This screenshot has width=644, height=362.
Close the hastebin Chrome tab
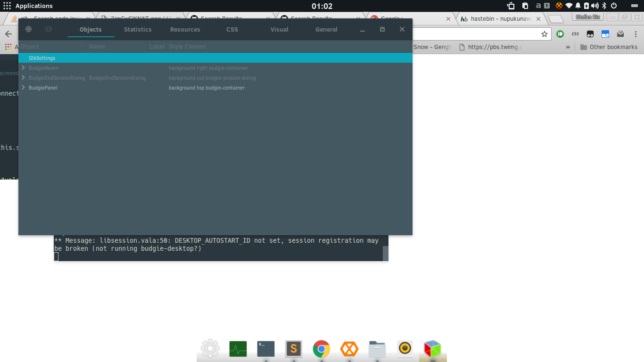[538, 19]
